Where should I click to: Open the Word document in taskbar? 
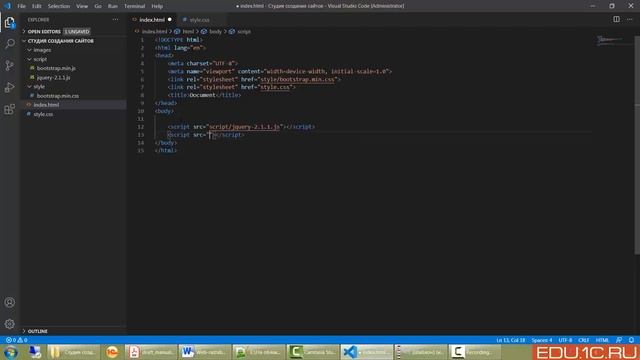[x=204, y=352]
